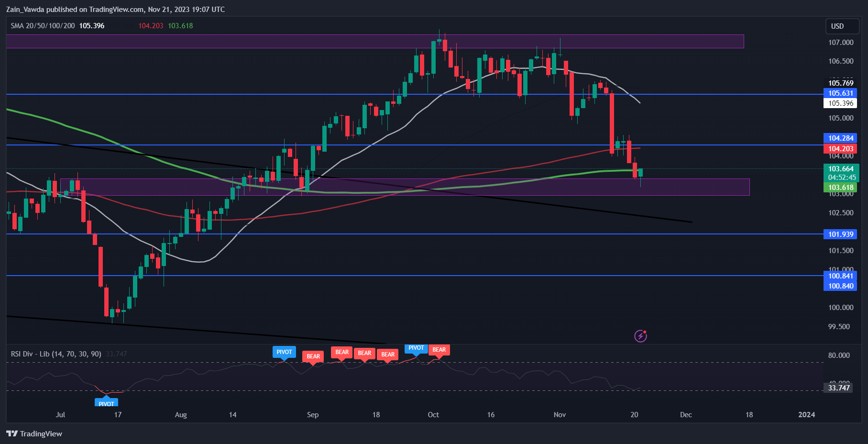Click the faded RSI value 33.747 in legend
The image size is (868, 444).
click(x=116, y=354)
